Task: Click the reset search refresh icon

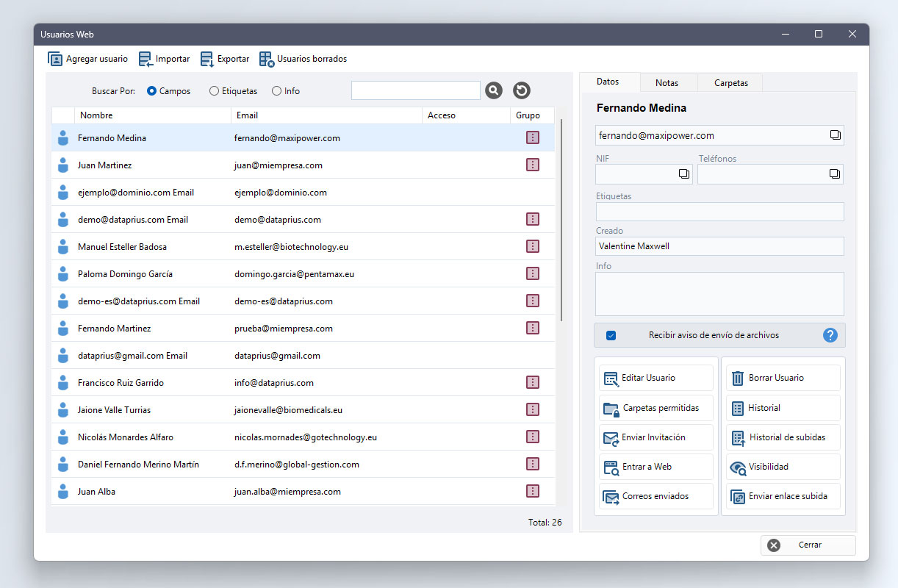Action: pos(522,90)
